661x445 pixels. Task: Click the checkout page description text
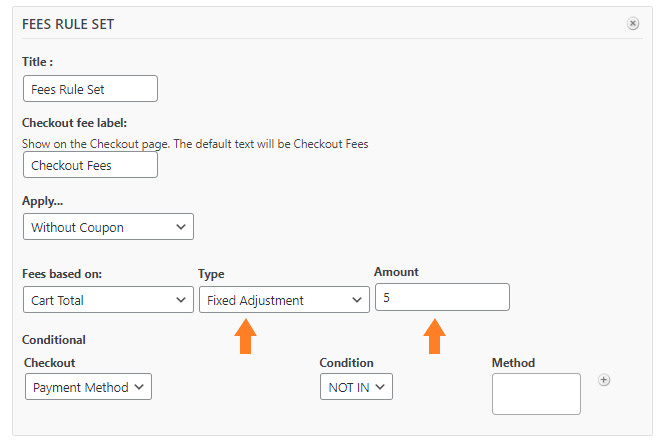click(195, 144)
